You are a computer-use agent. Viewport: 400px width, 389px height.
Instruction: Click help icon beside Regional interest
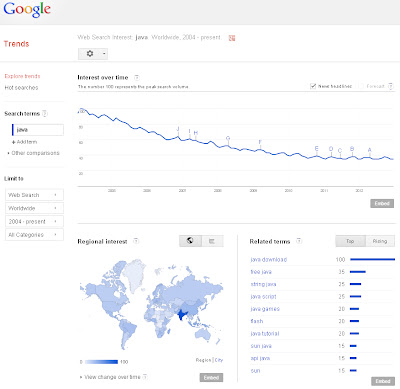point(136,241)
